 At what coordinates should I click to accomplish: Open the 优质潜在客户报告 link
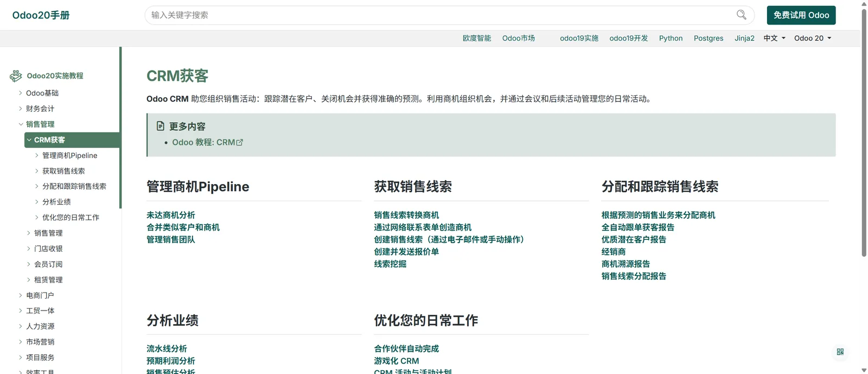click(x=634, y=239)
